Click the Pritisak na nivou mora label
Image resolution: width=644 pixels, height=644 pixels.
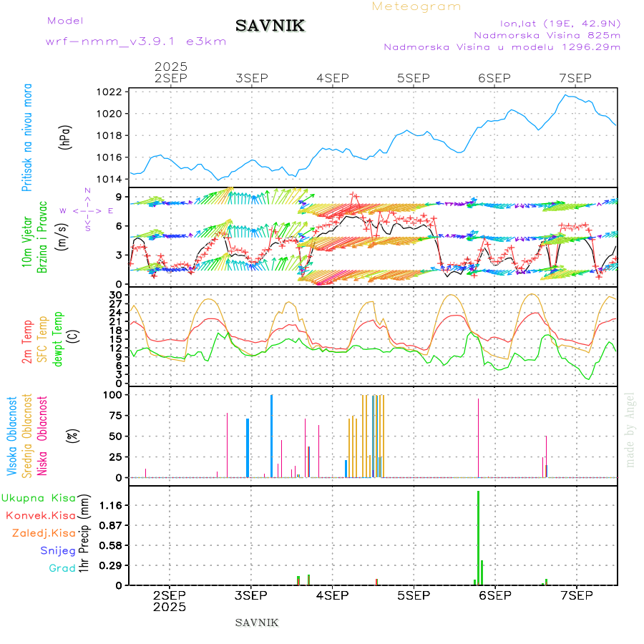(x=28, y=137)
